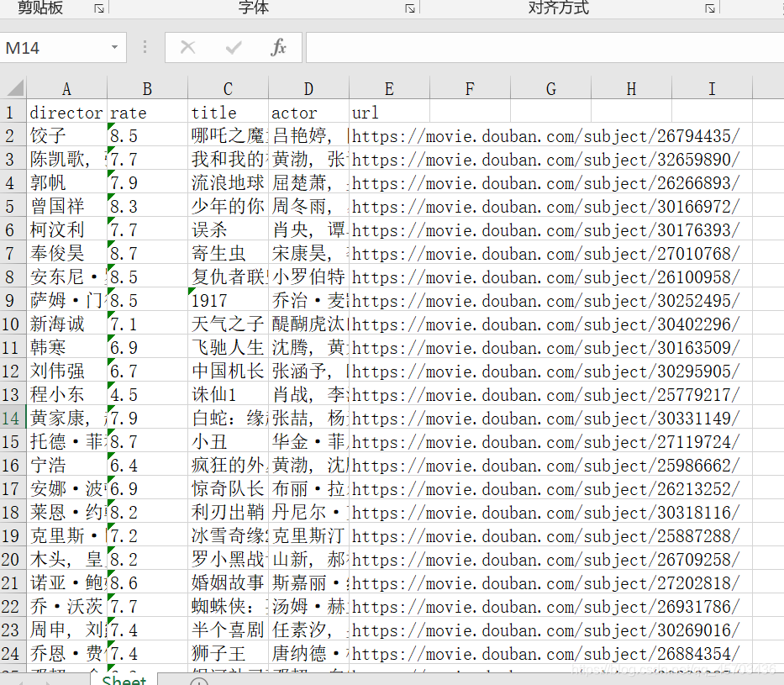The width and height of the screenshot is (784, 685).
Task: Click the URL ending in 27119724/
Action: [545, 441]
